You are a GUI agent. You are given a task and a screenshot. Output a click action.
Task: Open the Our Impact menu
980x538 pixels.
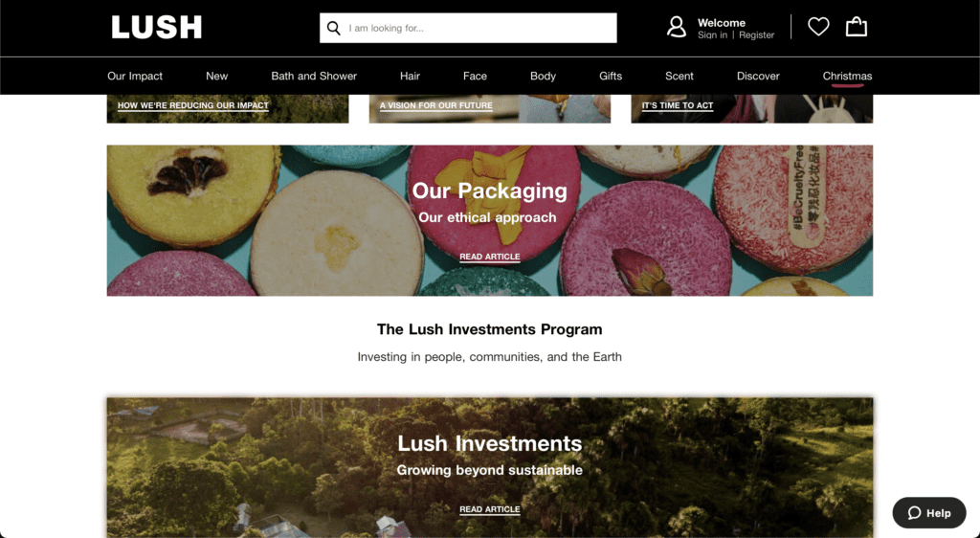(x=135, y=76)
